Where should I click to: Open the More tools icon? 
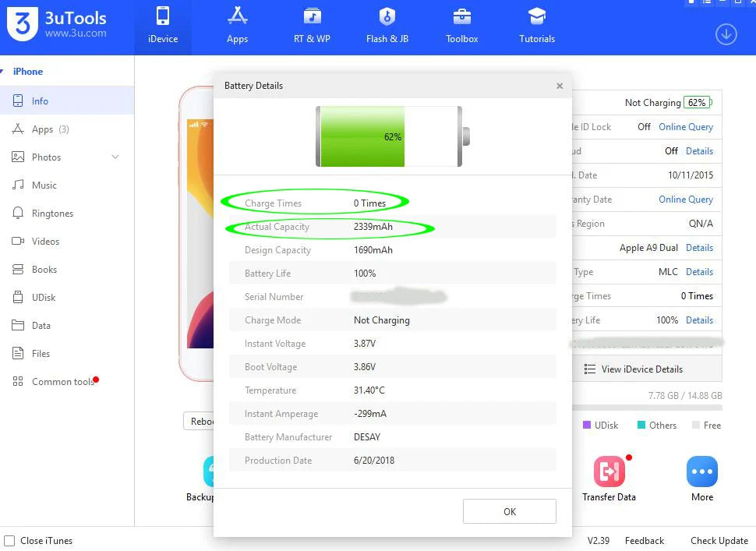coord(702,479)
